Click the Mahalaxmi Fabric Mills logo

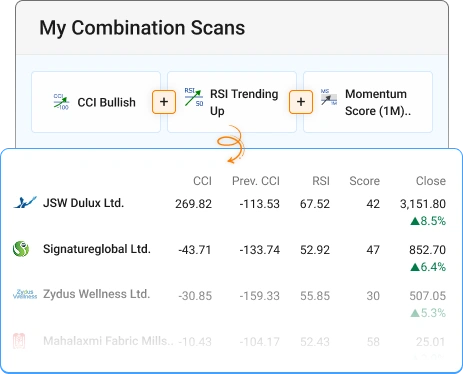tap(19, 341)
